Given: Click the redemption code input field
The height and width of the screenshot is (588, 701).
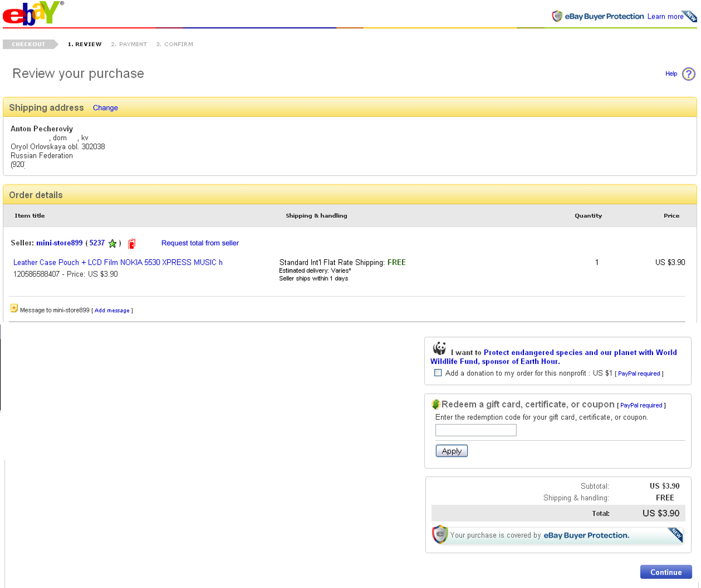Looking at the screenshot, I should click(476, 430).
